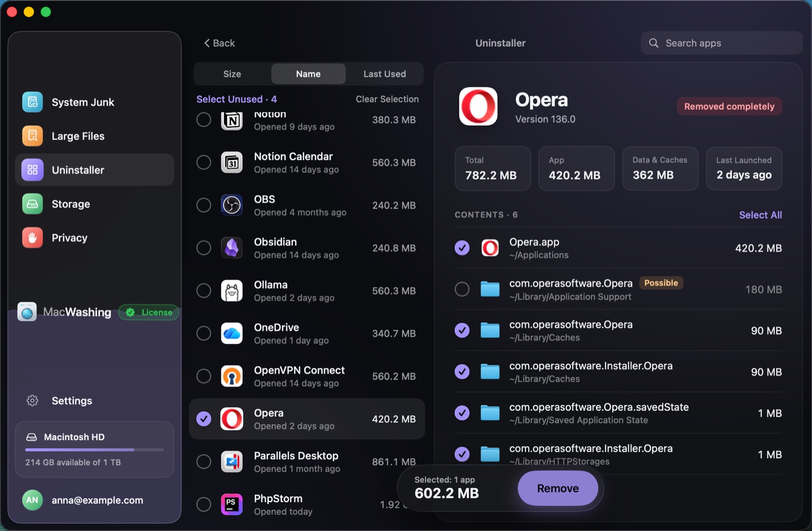Viewport: 812px width, 531px height.
Task: Select the Notion Calendar checkbox
Action: click(x=204, y=162)
